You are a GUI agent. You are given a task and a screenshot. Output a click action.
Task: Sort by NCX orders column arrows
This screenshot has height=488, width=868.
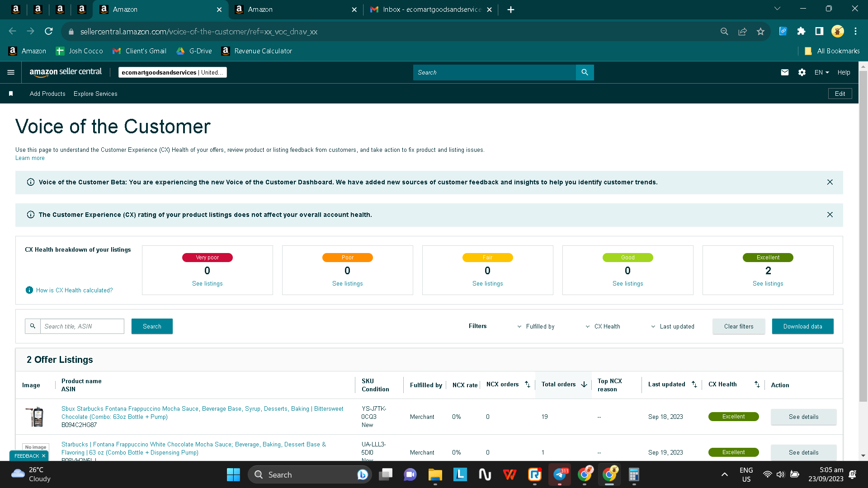(x=528, y=384)
